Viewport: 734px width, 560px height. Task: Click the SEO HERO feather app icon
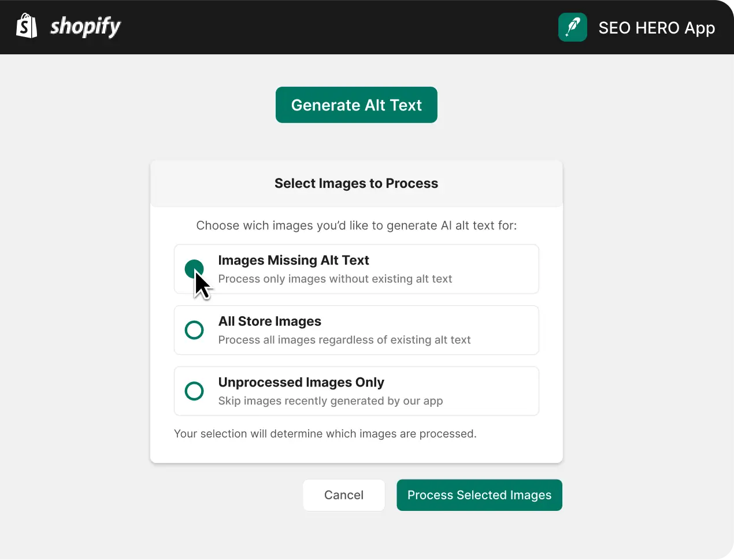pyautogui.click(x=573, y=27)
